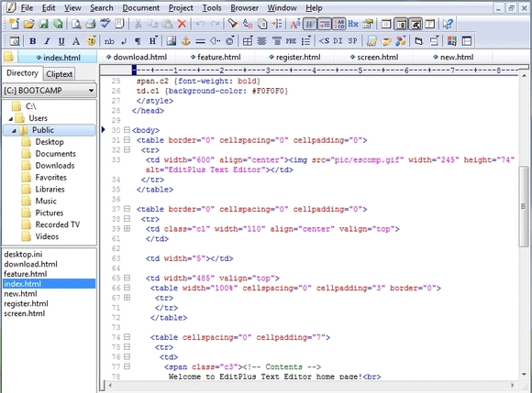This screenshot has height=393, width=532.
Task: Click the Replace icon next to Find
Action: point(248,24)
